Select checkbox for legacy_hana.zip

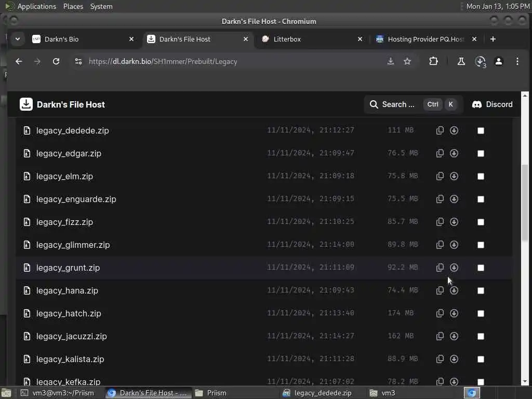pos(481,291)
